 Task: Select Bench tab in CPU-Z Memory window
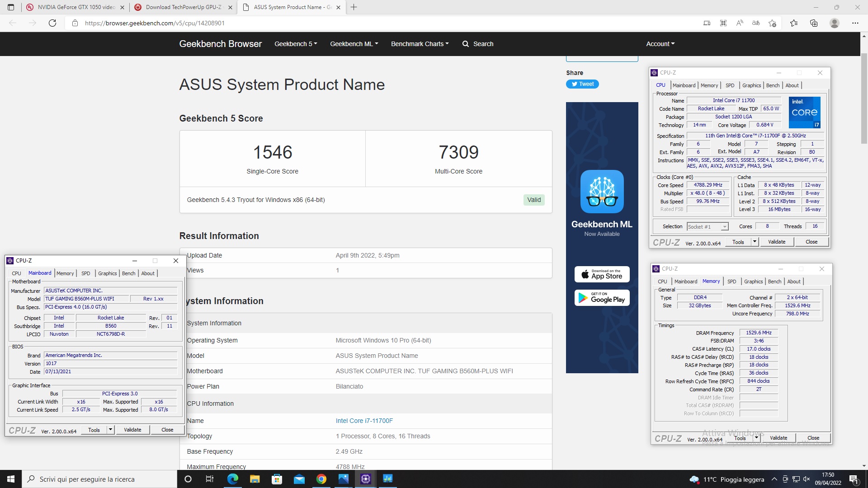point(774,282)
